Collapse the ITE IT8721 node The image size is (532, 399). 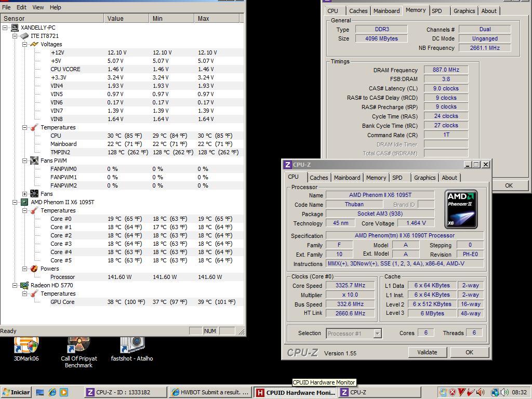(15, 36)
